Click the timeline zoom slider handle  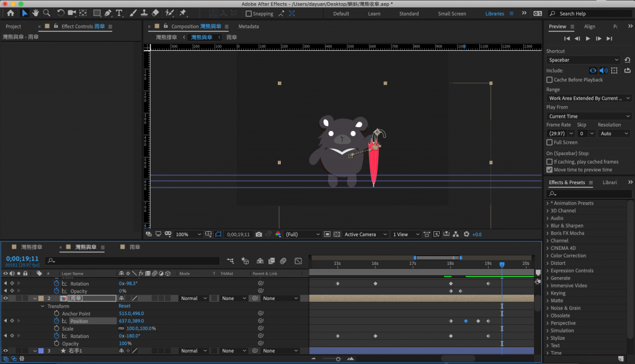pyautogui.click(x=338, y=359)
